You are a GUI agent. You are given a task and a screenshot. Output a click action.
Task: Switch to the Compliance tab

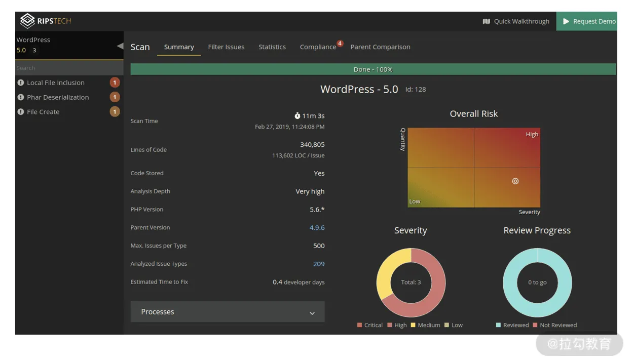(318, 47)
